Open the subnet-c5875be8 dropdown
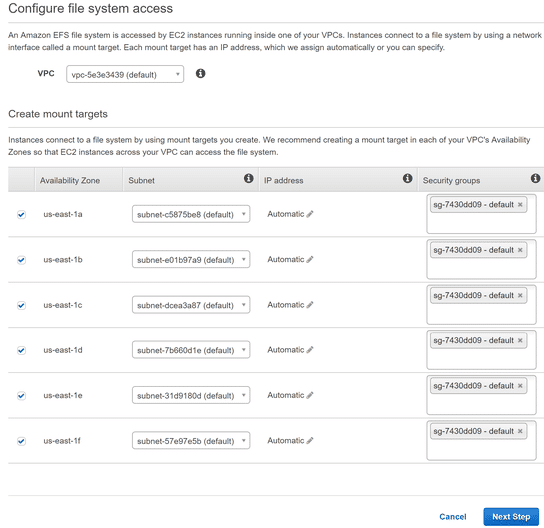544x528 pixels. 191,214
